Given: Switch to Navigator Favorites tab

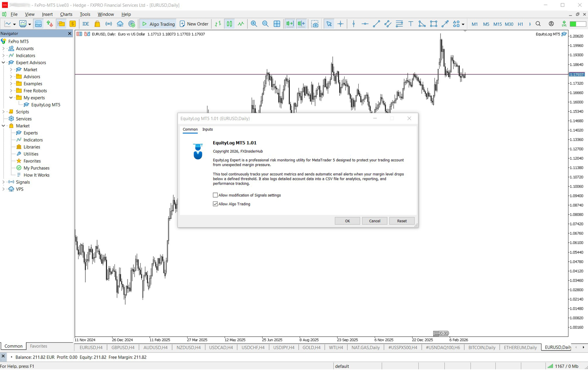Looking at the screenshot, I should [39, 346].
